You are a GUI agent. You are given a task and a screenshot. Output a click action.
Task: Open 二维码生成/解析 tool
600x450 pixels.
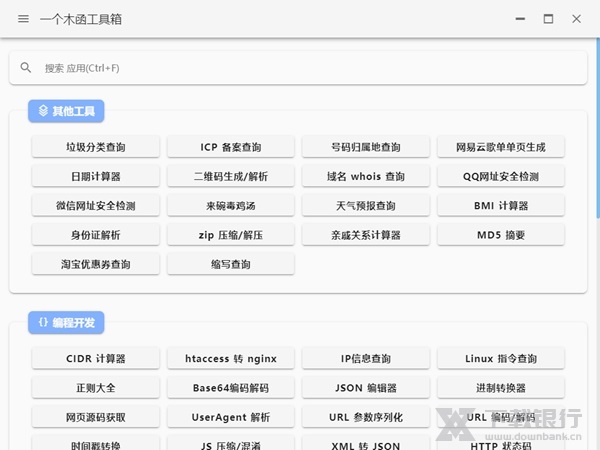[230, 176]
